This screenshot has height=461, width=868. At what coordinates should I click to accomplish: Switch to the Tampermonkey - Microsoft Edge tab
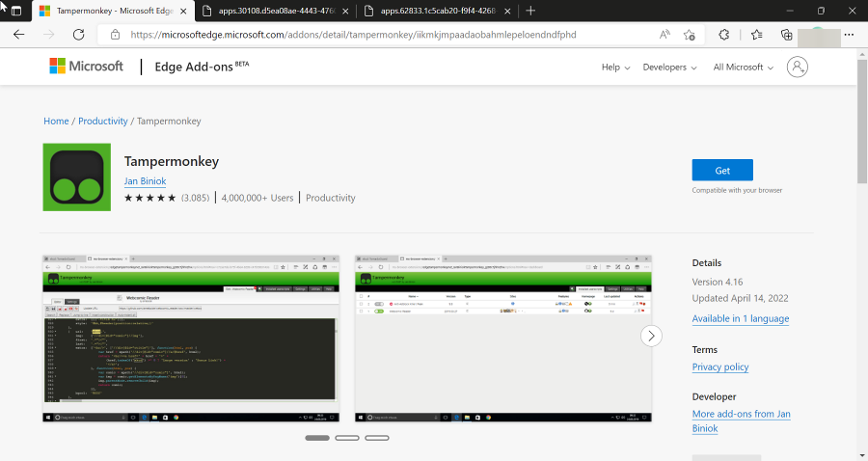(114, 11)
